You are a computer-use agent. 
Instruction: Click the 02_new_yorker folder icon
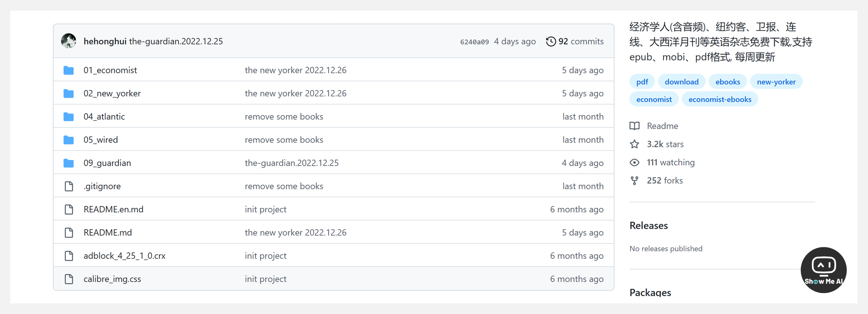69,94
